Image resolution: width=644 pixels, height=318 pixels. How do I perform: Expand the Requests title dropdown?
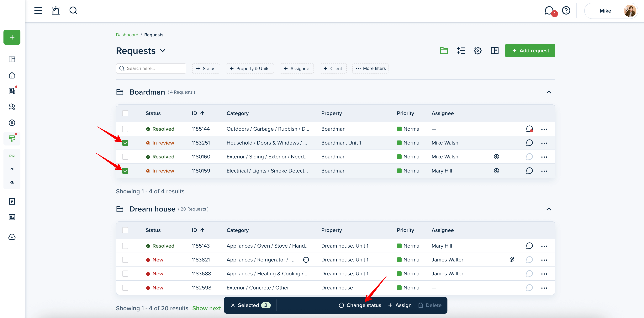coord(163,51)
